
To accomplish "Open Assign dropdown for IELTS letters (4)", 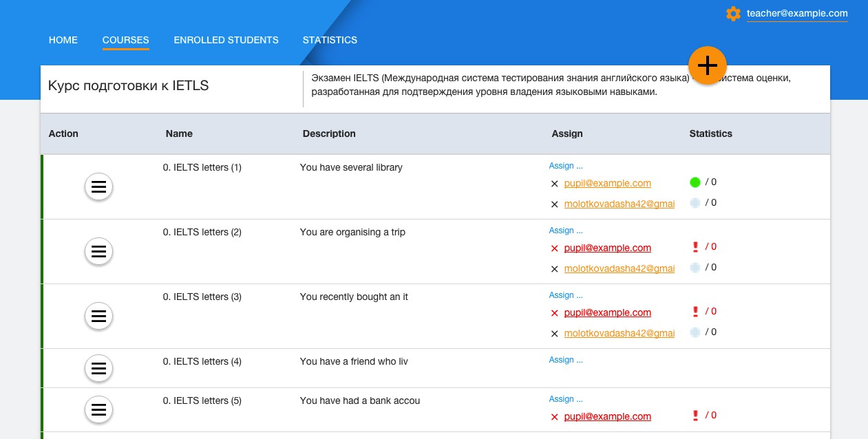I will pos(566,360).
